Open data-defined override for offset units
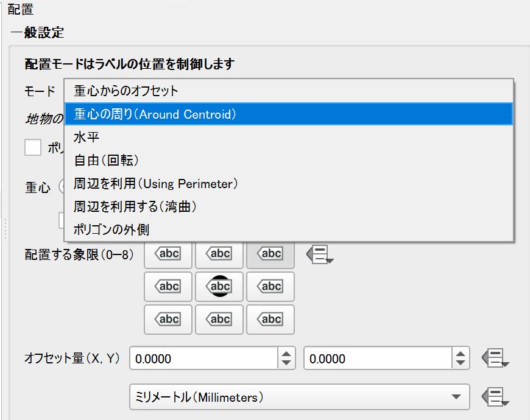This screenshot has width=530, height=420. tap(495, 397)
